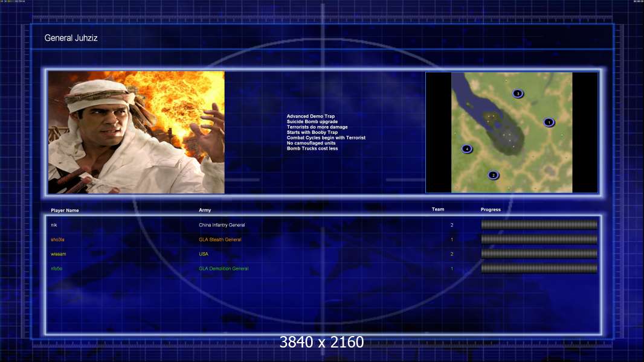Click the Starts with Booby Trap line
The width and height of the screenshot is (644, 362).
pos(312,132)
